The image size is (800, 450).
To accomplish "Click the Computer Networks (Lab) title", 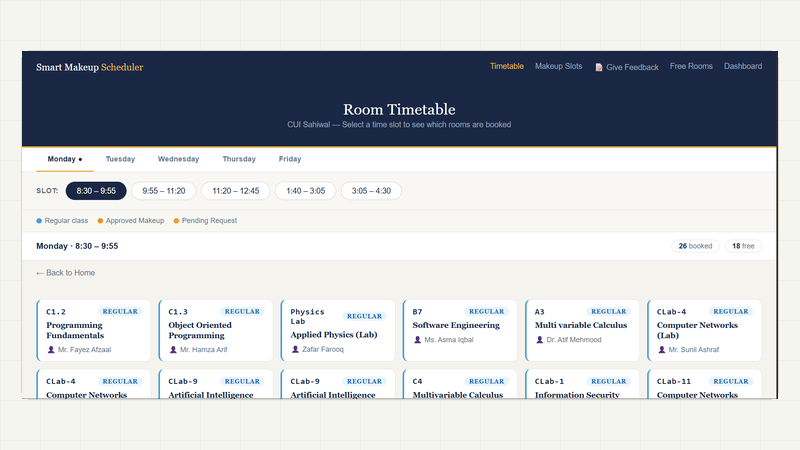I will [x=697, y=330].
